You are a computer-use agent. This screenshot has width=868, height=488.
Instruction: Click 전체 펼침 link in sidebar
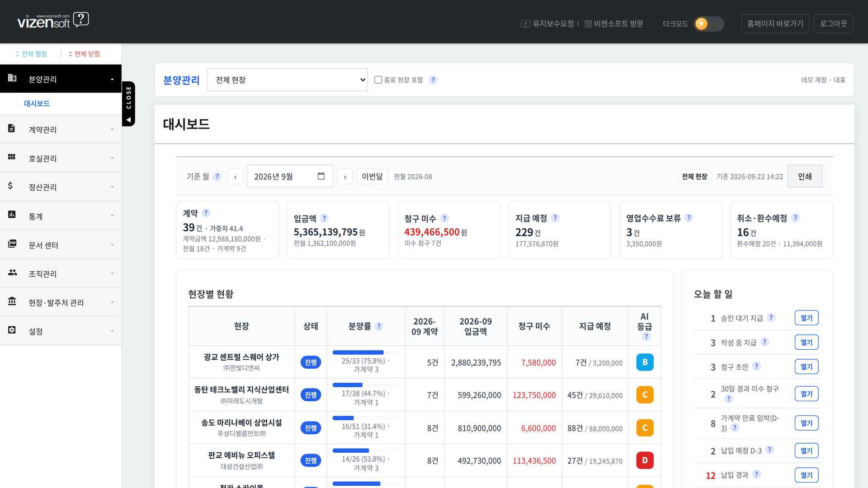click(31, 54)
